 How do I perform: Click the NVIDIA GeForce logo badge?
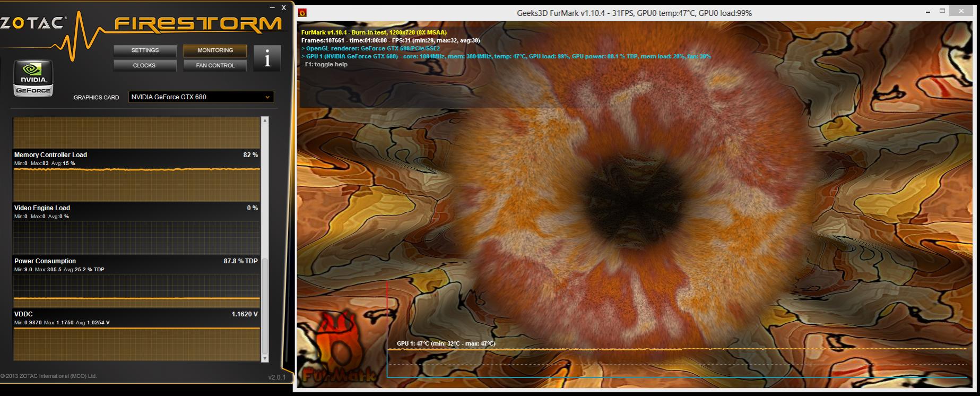(x=33, y=79)
